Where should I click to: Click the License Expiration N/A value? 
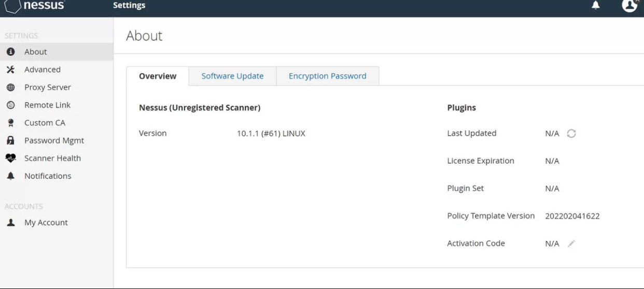(552, 161)
